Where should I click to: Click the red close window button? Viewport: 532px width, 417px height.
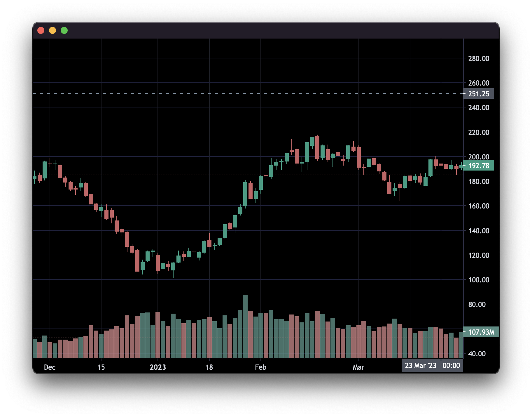(41, 30)
